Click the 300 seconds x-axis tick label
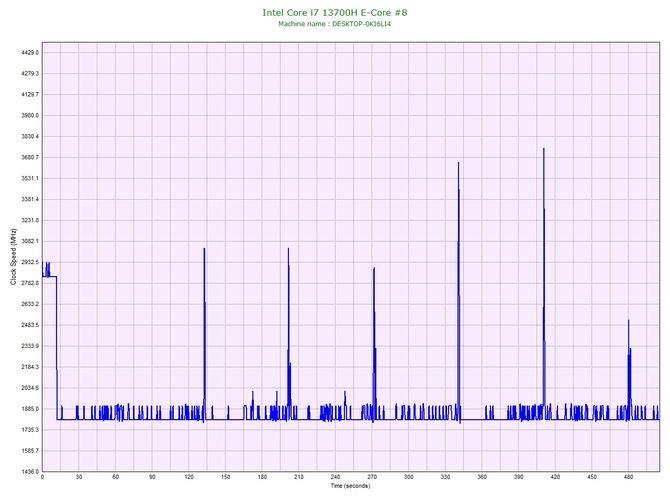The image size is (670, 503). (x=408, y=477)
